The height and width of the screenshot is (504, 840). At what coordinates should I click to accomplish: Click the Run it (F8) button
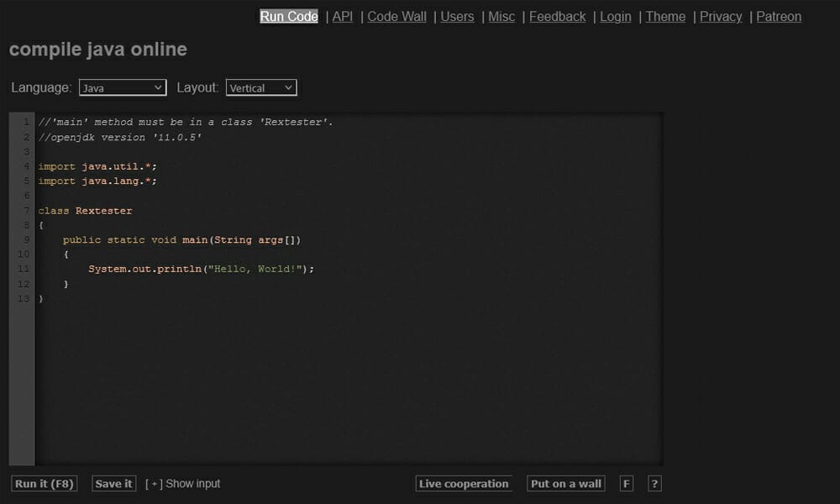45,484
